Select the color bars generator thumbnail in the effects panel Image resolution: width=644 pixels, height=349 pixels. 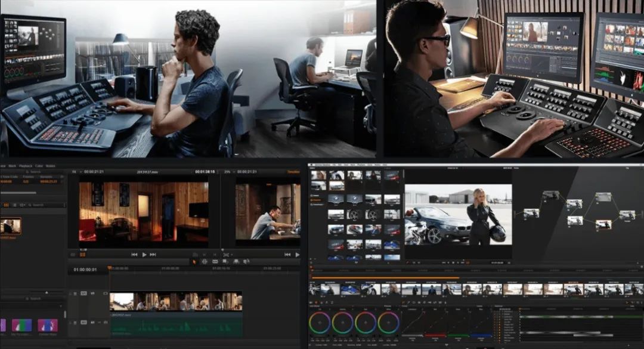point(22,325)
